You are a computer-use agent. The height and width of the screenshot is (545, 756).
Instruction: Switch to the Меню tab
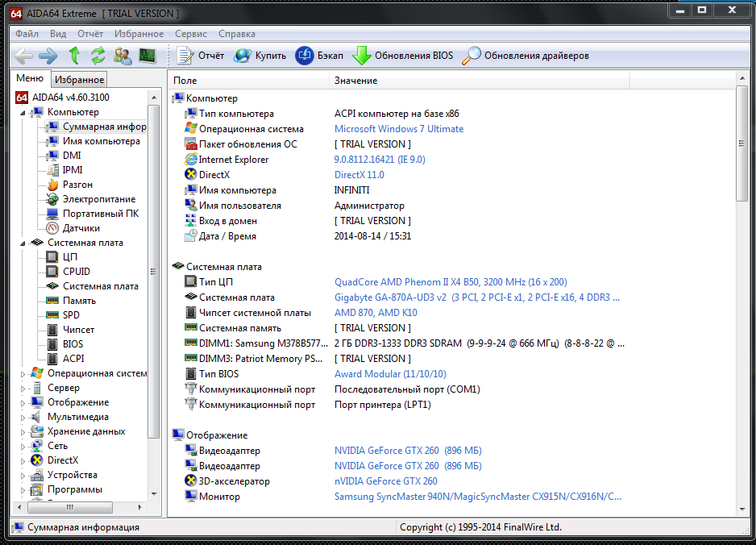[30, 78]
